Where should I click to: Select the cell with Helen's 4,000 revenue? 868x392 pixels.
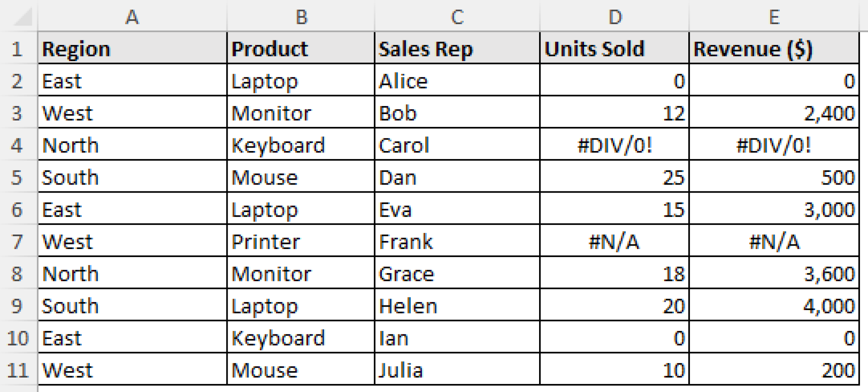pyautogui.click(x=776, y=305)
